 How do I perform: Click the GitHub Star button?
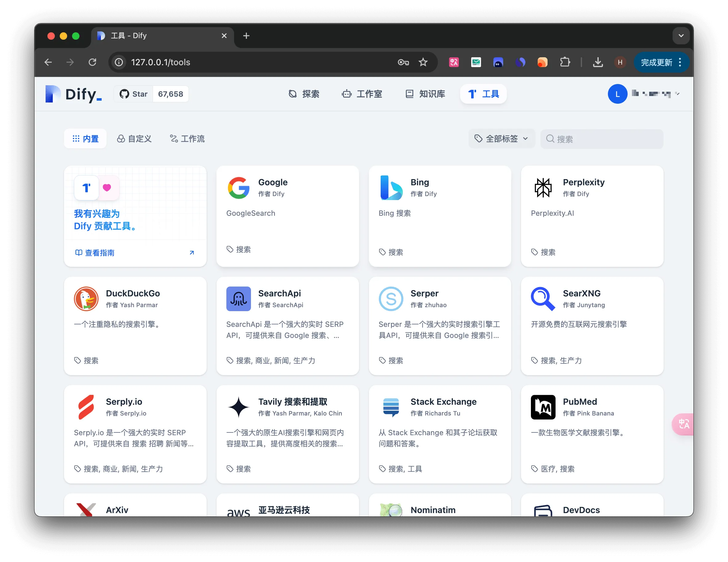point(133,94)
